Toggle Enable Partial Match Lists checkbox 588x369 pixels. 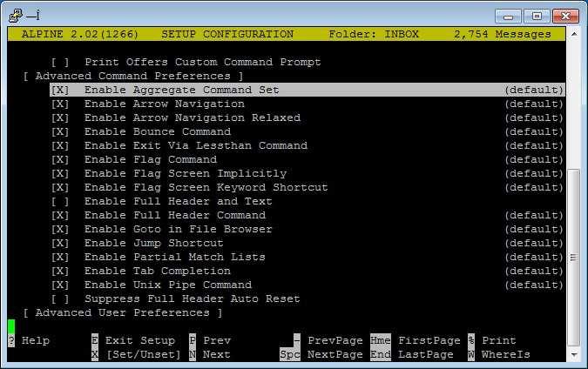pyautogui.click(x=60, y=257)
